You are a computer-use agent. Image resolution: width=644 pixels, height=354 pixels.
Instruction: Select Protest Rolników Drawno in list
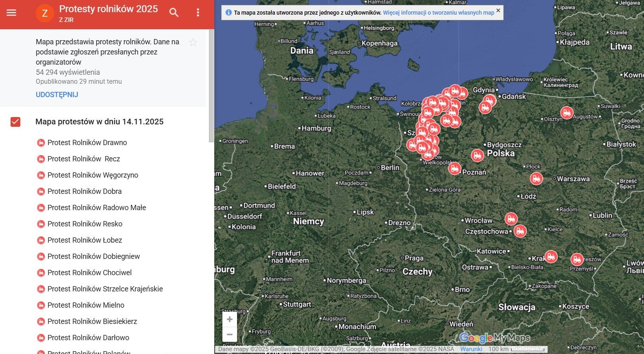click(x=87, y=143)
